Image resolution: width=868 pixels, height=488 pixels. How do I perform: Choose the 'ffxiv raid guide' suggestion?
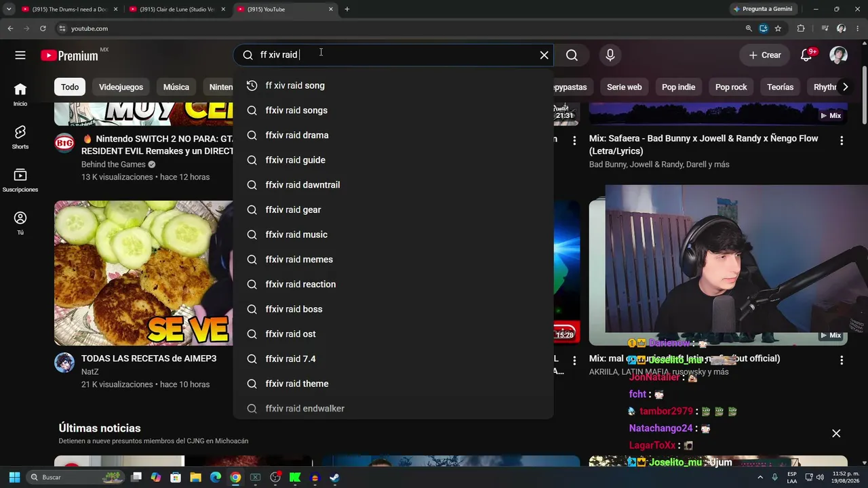(x=393, y=160)
